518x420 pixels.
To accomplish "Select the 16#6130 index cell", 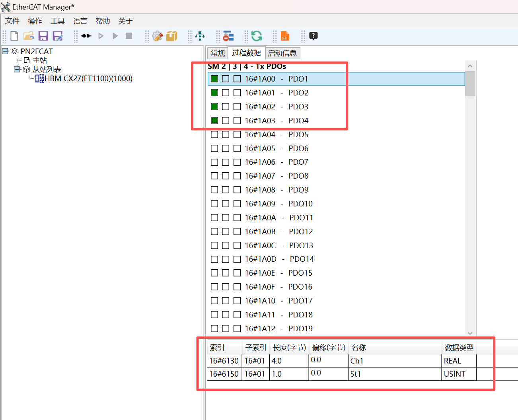I will [224, 361].
